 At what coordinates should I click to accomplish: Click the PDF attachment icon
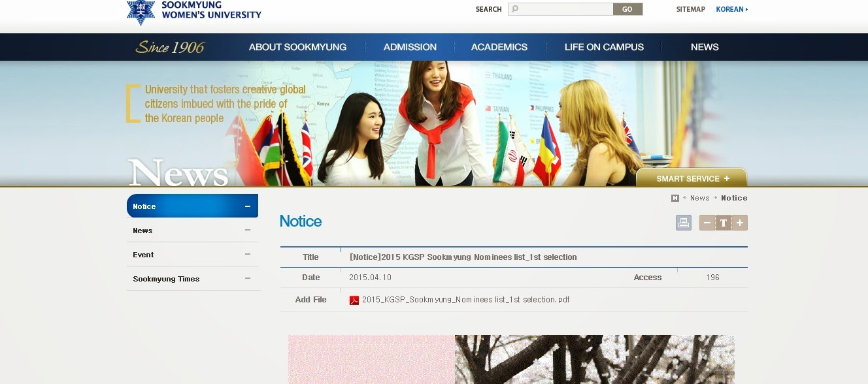click(354, 300)
